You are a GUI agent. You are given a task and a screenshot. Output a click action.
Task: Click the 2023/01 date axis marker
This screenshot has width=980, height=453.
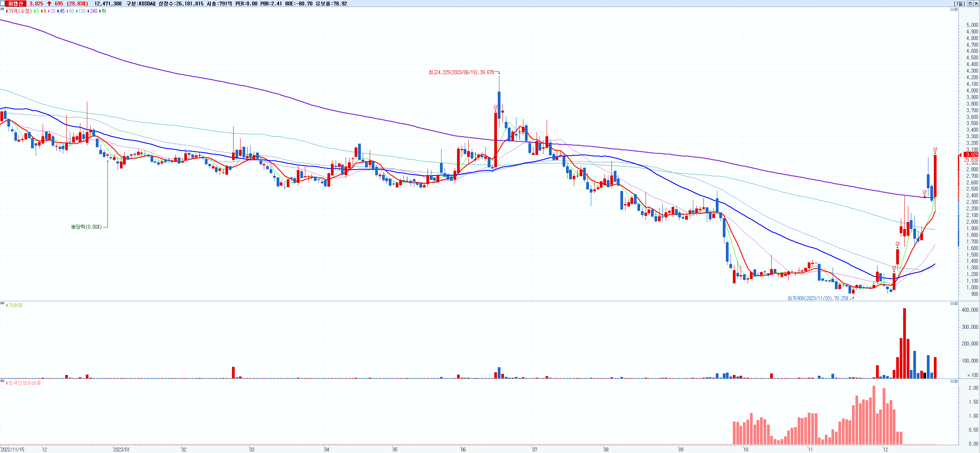pyautogui.click(x=121, y=450)
